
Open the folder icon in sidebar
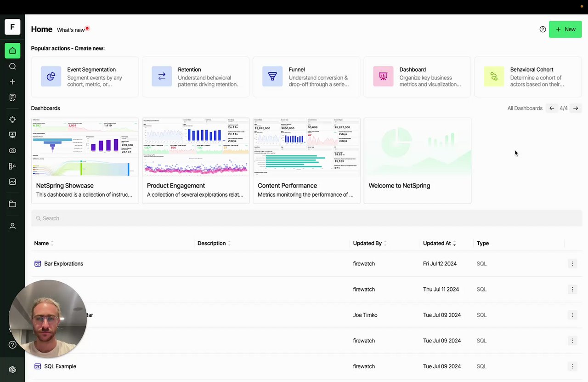coord(12,204)
